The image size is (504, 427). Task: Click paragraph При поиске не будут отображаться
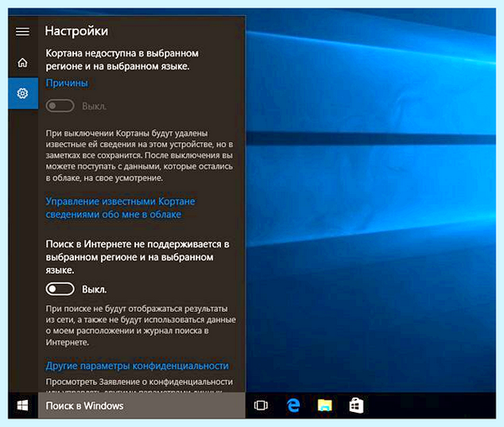point(140,325)
